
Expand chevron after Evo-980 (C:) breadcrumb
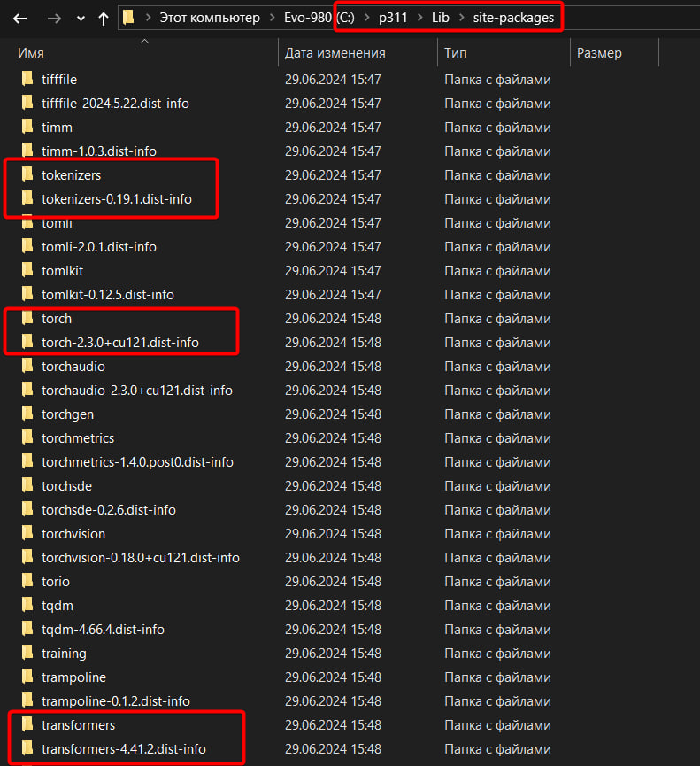click(x=367, y=18)
